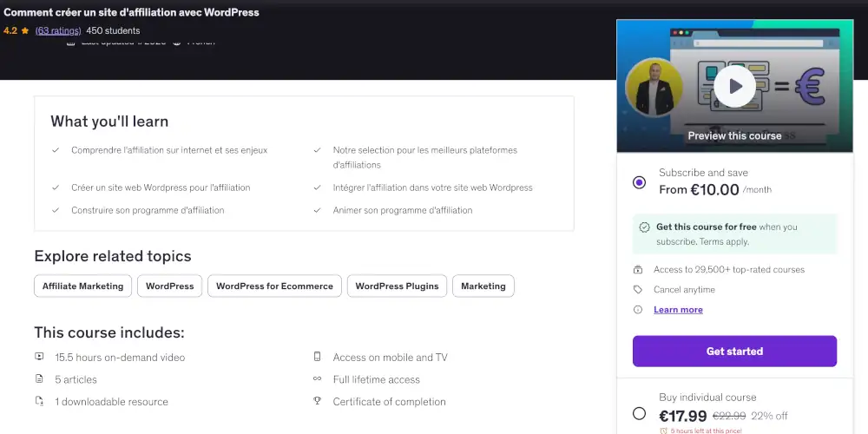Click the Access on mobile and TV text
Screen dimensions: 868x434
(391, 357)
